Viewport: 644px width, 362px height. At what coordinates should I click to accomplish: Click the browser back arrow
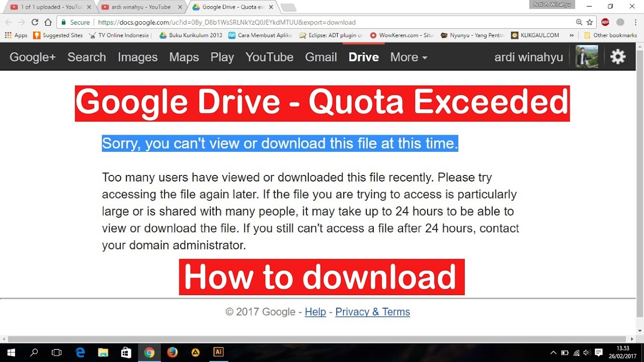point(9,22)
